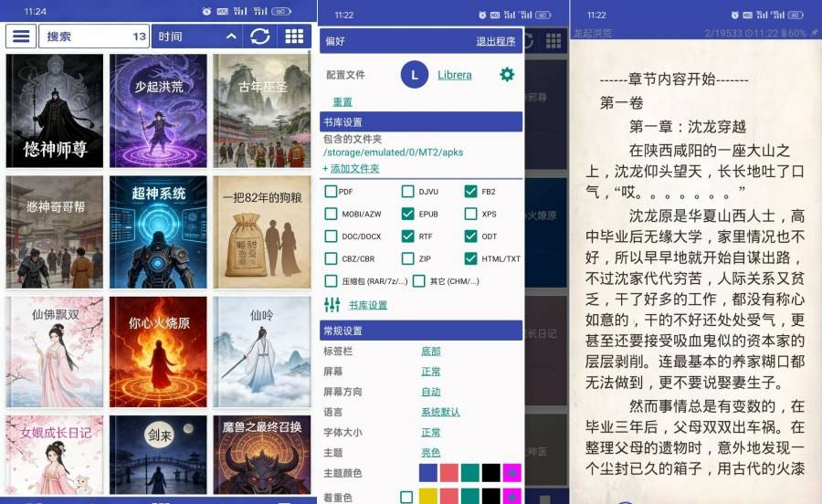Open the book 魔兽之最终召唤
Screen dimensions: 822x504
[x=261, y=455]
